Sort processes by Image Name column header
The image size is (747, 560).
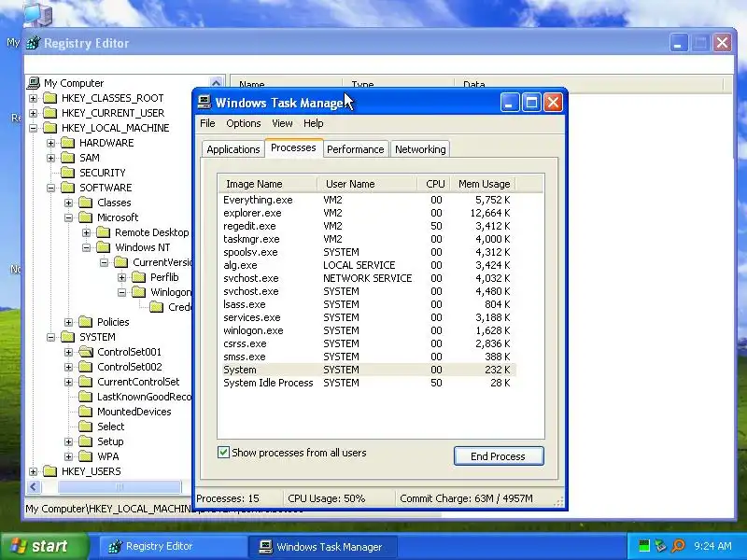pyautogui.click(x=268, y=184)
